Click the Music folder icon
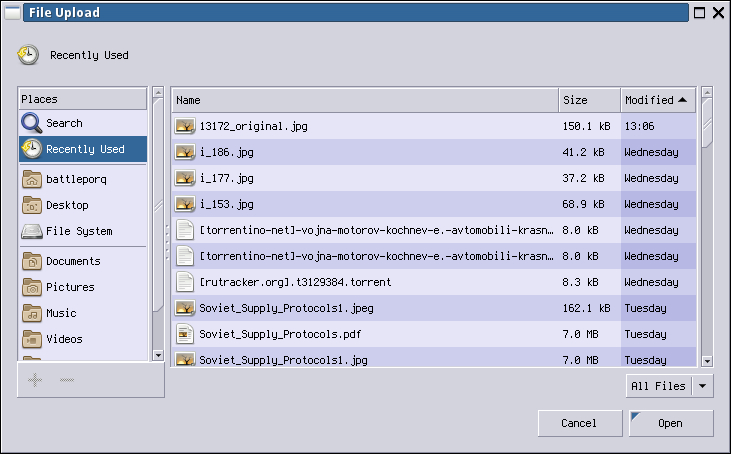 [x=32, y=313]
